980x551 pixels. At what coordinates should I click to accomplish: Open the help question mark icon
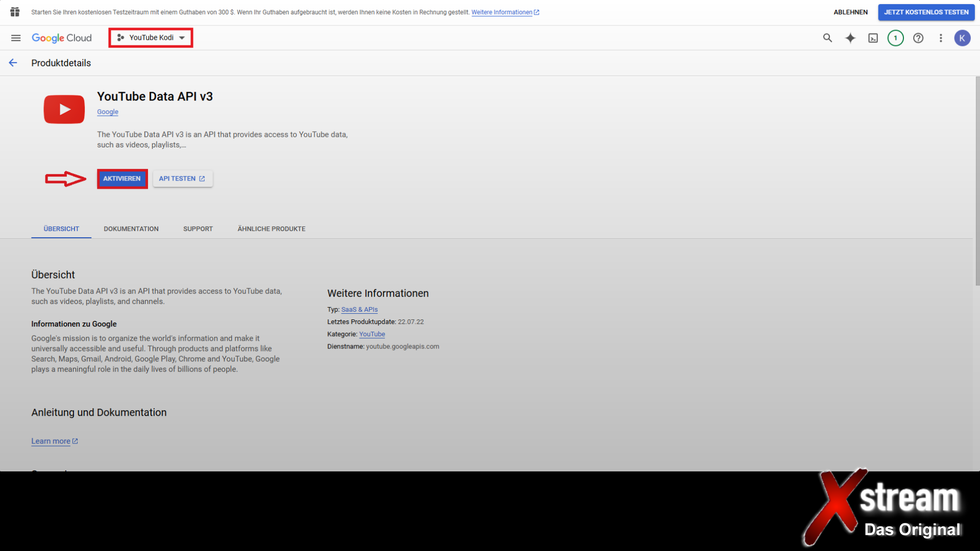pos(918,38)
